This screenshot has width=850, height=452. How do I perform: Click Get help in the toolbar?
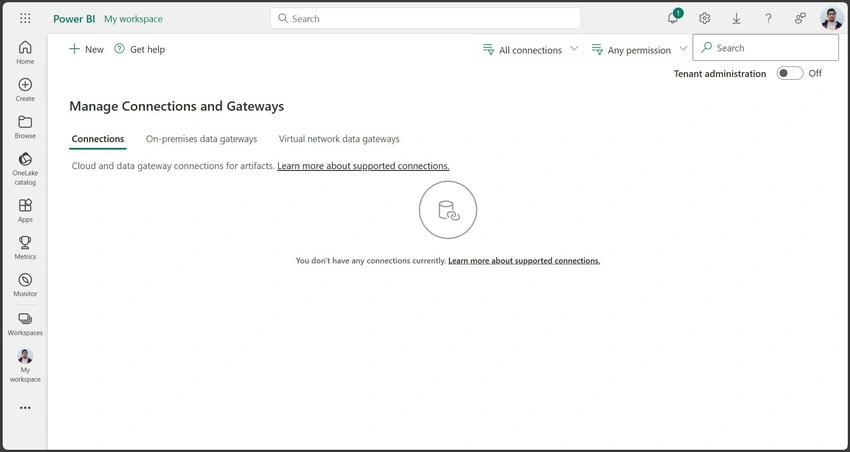pos(139,49)
